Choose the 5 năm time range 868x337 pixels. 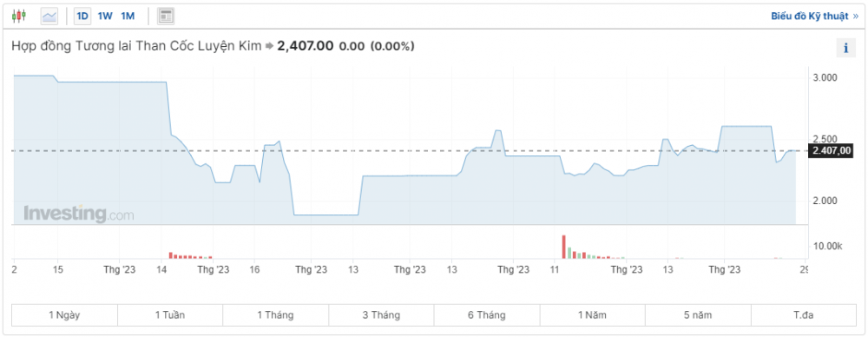(698, 314)
